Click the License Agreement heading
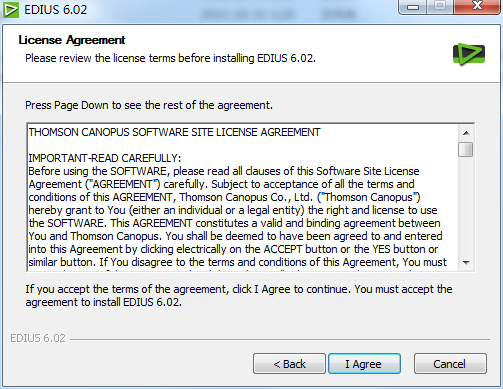This screenshot has width=503, height=389. click(72, 40)
